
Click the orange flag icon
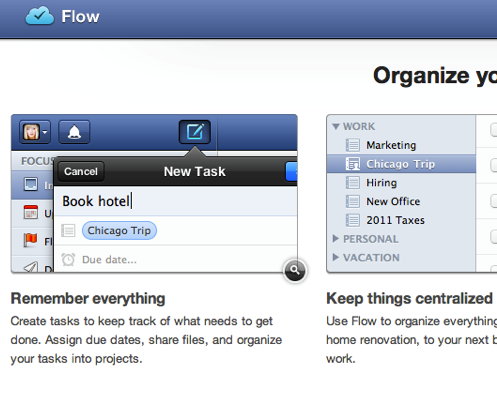coord(30,240)
